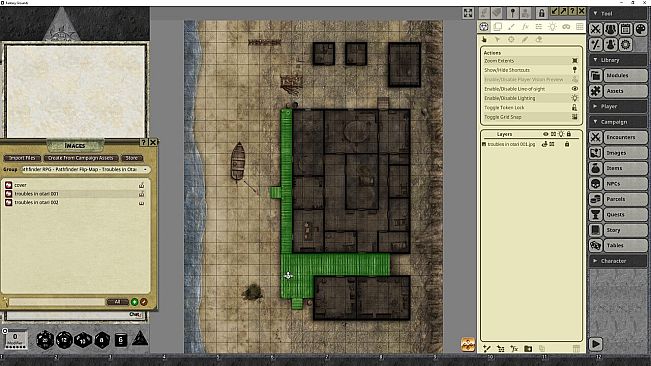The width and height of the screenshot is (651, 366).
Task: Open the options gear tool icon
Action: point(626,44)
